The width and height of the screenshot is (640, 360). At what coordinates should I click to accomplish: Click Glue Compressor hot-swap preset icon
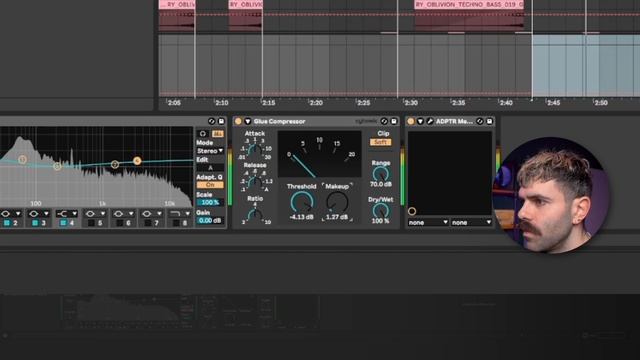point(384,121)
